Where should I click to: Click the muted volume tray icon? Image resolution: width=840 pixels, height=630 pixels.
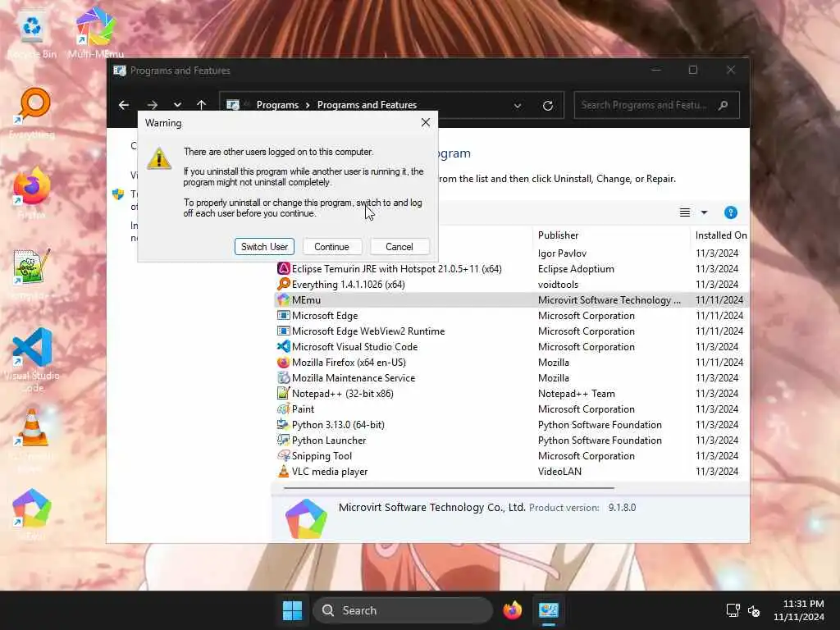[x=754, y=610]
